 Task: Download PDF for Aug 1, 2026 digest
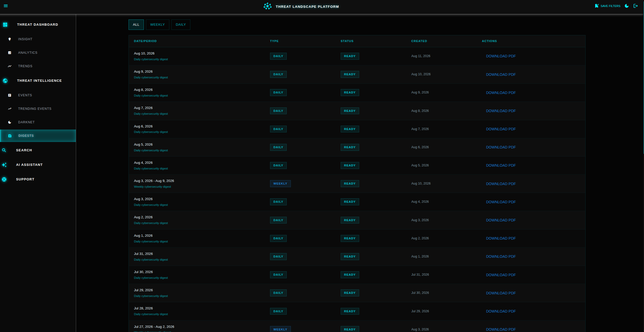click(501, 238)
